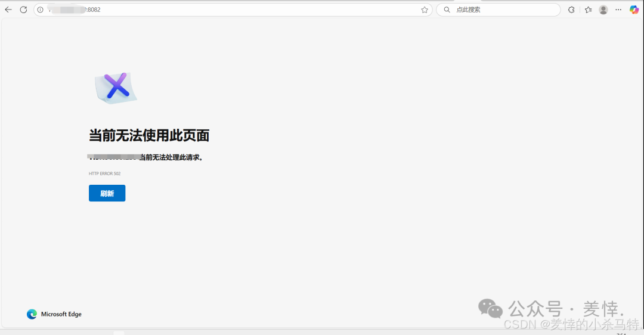Viewport: 644px width, 335px height.
Task: Click the blue 刷新 button
Action: 107,193
